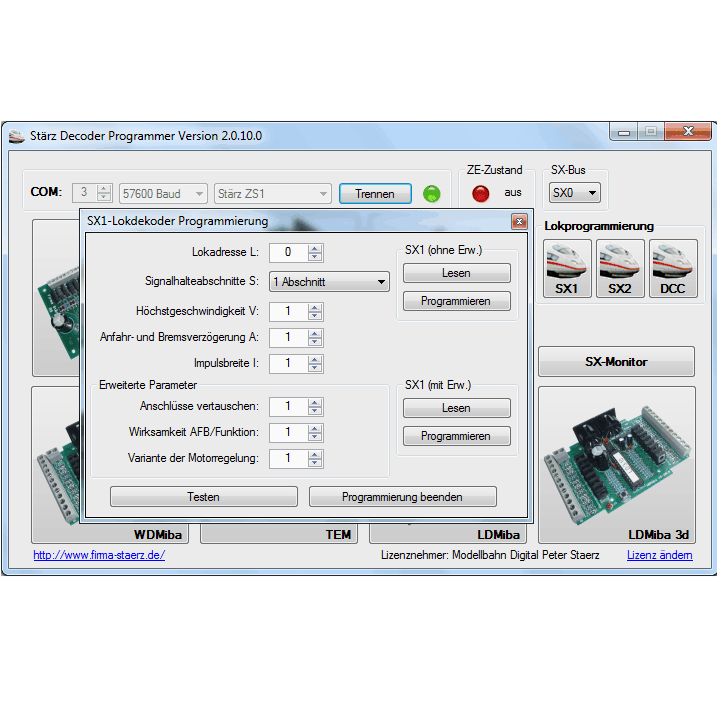Viewport: 717px width, 717px height.
Task: Click the Trennen button
Action: 375,194
